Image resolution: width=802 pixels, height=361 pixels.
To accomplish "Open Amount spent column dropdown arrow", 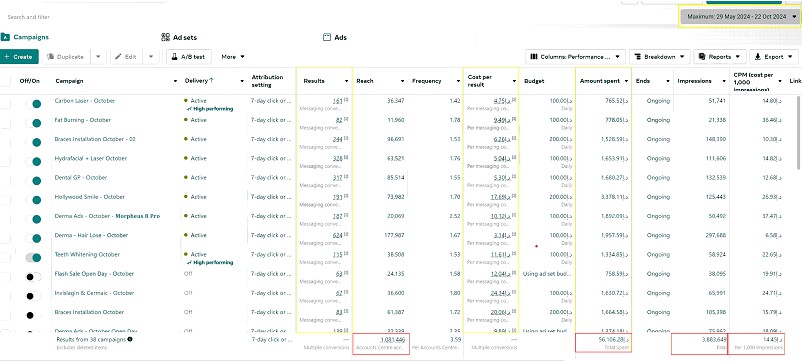I will point(626,81).
